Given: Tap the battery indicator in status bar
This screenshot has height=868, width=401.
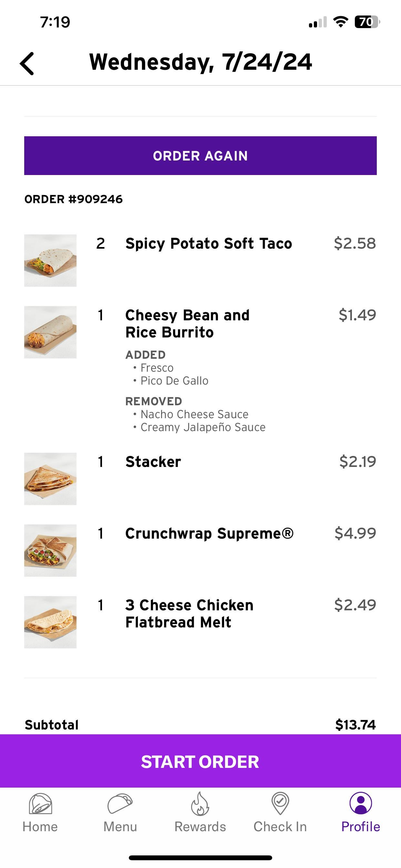Looking at the screenshot, I should [x=367, y=22].
